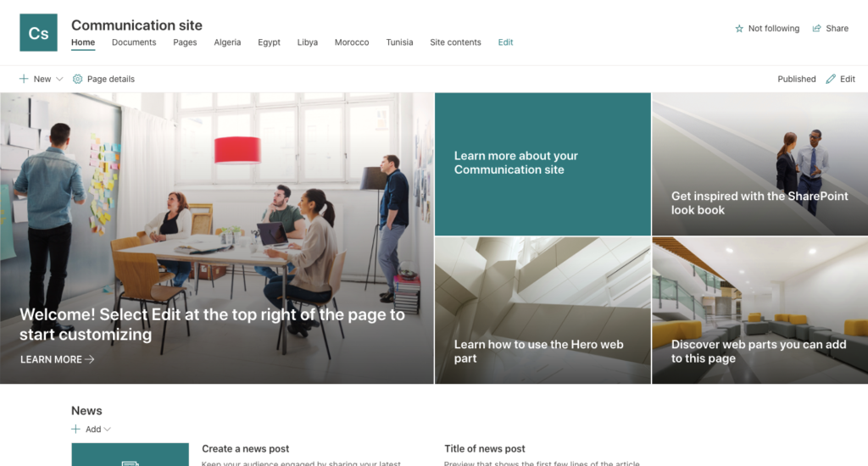
Task: Click the Page details gear icon
Action: click(x=77, y=79)
